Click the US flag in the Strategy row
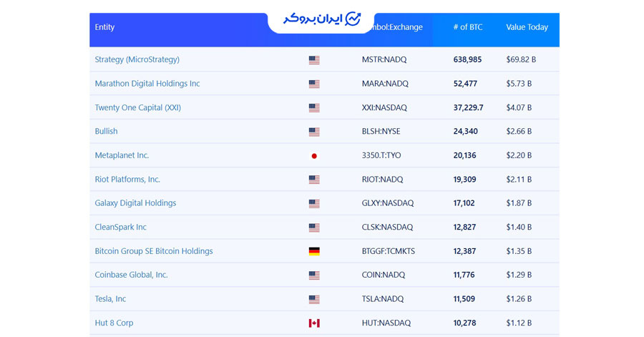The height and width of the screenshot is (337, 644). point(314,60)
